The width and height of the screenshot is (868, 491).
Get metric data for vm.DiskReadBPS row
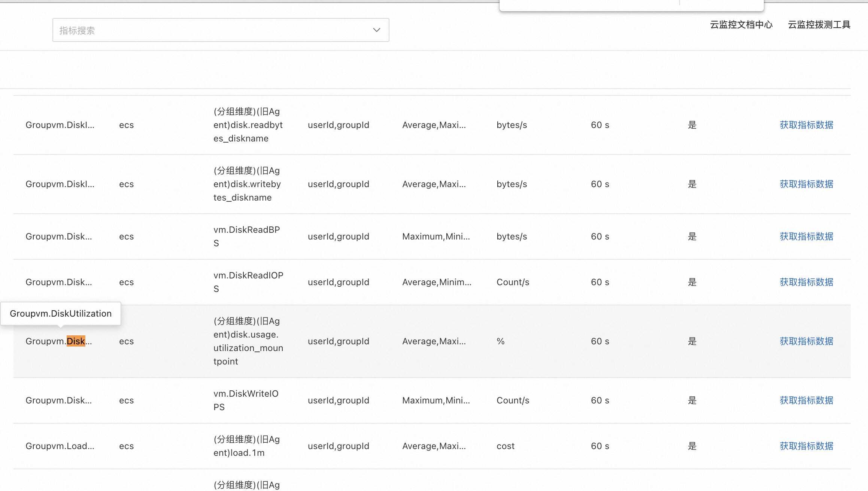pyautogui.click(x=806, y=237)
